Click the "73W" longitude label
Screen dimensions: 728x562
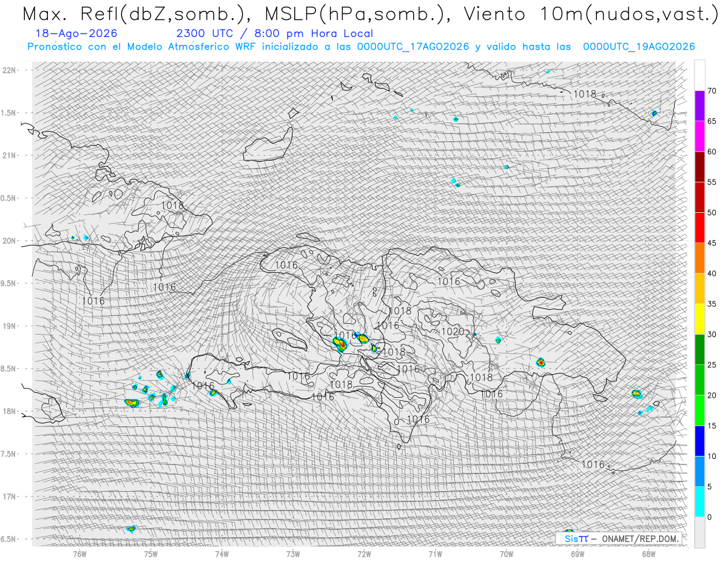click(293, 554)
